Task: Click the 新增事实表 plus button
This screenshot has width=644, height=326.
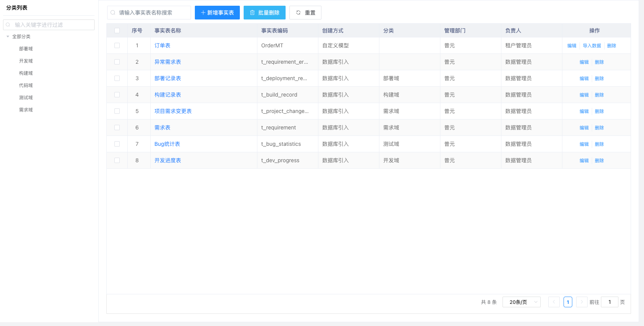Action: [x=217, y=13]
